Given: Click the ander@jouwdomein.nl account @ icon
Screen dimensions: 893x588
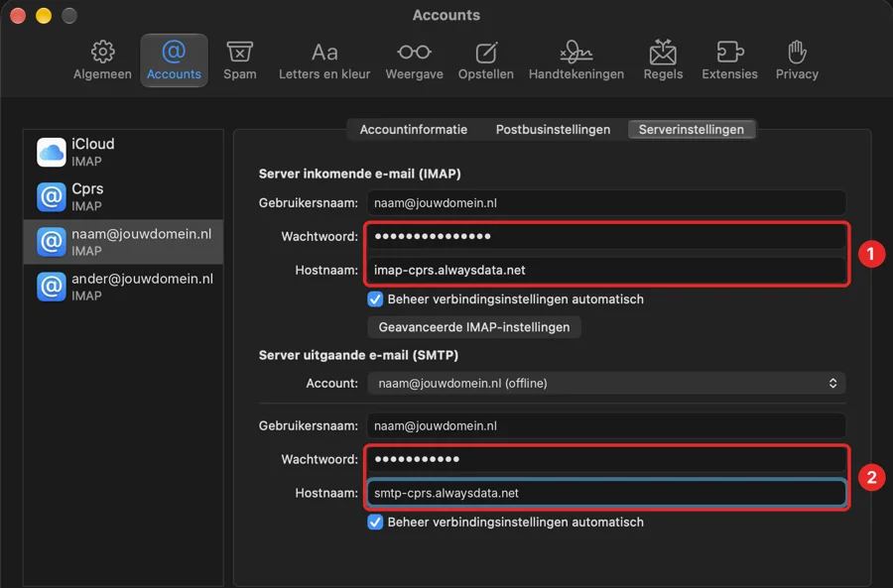Looking at the screenshot, I should click(x=52, y=287).
